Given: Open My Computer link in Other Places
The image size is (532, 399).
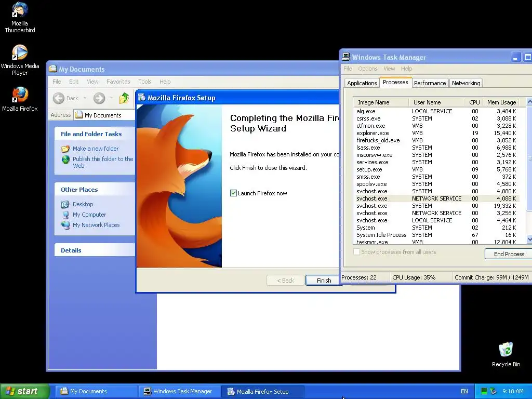Looking at the screenshot, I should [89, 215].
